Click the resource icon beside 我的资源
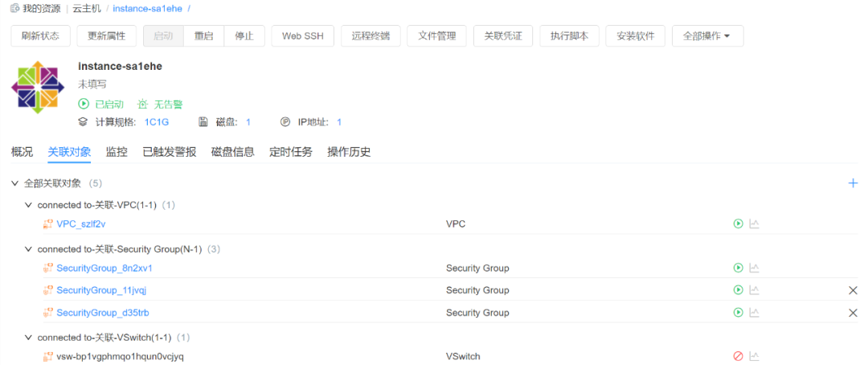Image resolution: width=868 pixels, height=365 pixels. tap(15, 9)
